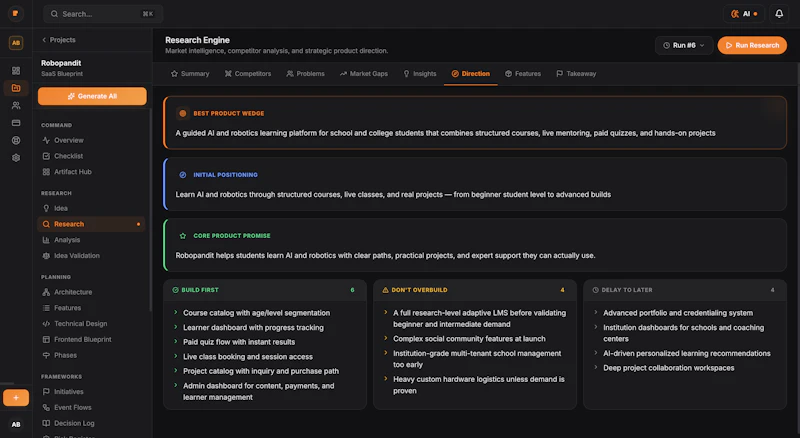Expand 'Course catalog with age/level segmentation'
800x438 pixels.
176,312
